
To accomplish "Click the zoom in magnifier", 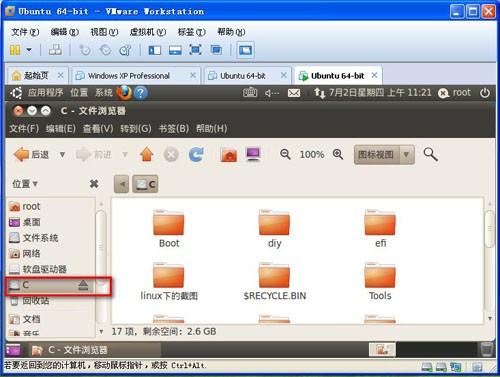I will 338,154.
